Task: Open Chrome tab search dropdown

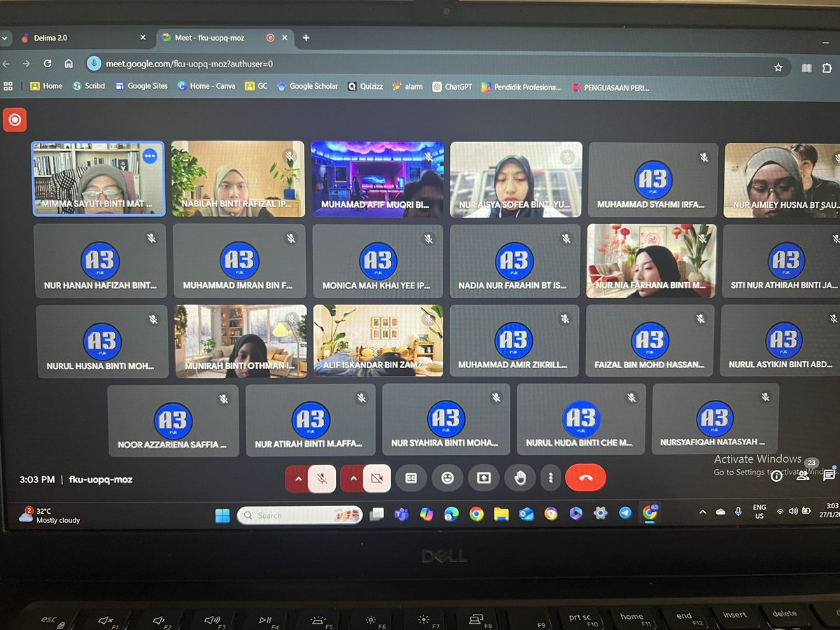Action: (3, 38)
